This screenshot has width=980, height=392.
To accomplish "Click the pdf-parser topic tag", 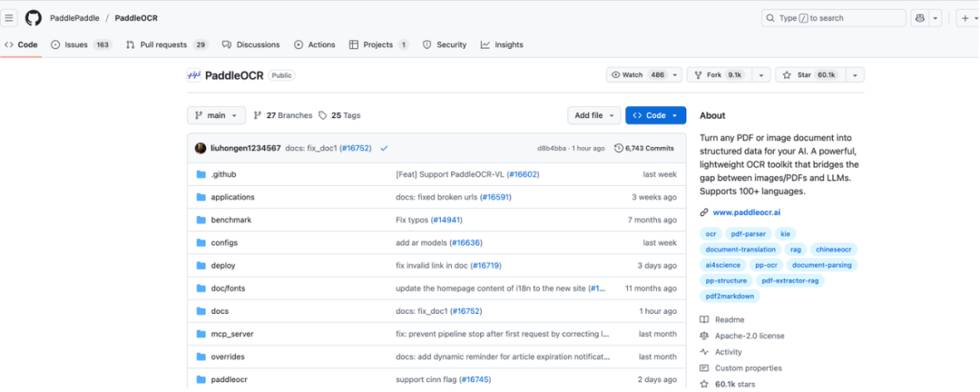I will [x=748, y=234].
